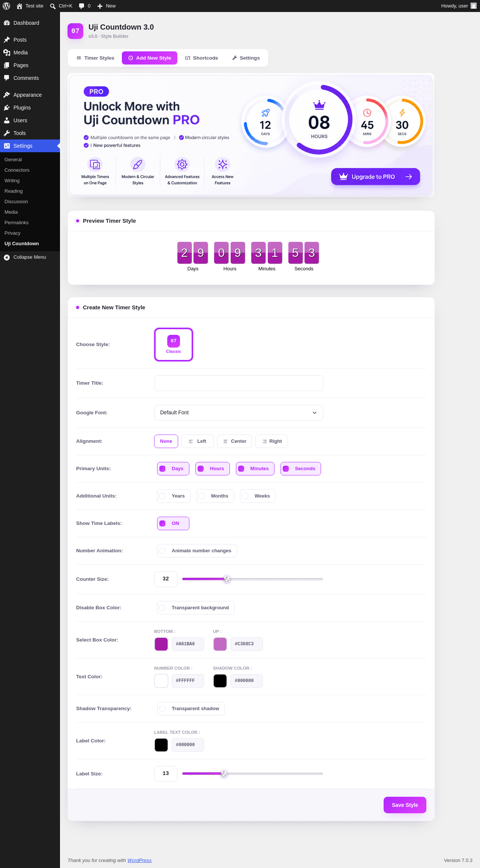
Task: Toggle the Hours primary unit
Action: point(213,469)
